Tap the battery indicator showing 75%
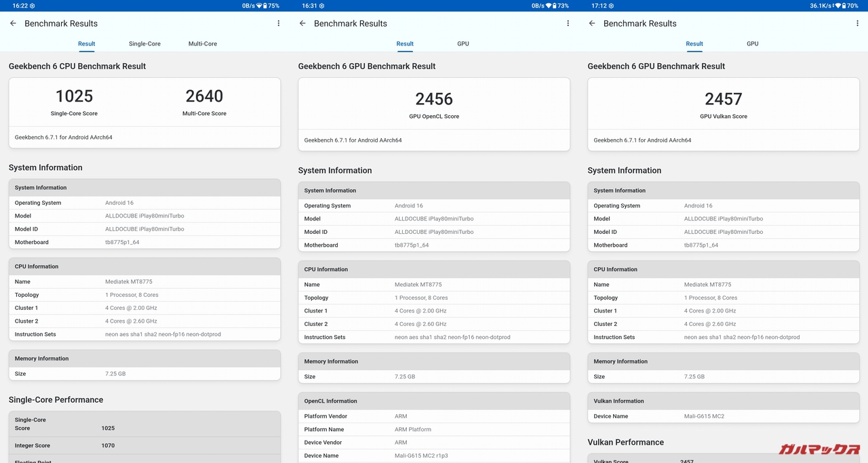The height and width of the screenshot is (463, 868). coord(271,5)
